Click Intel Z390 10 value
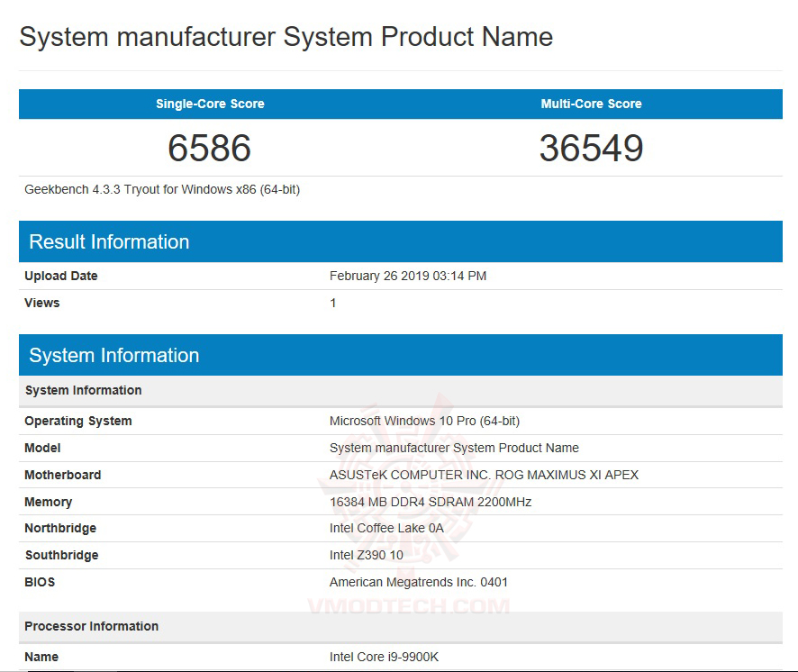Screen dimensions: 798x672 (366, 556)
